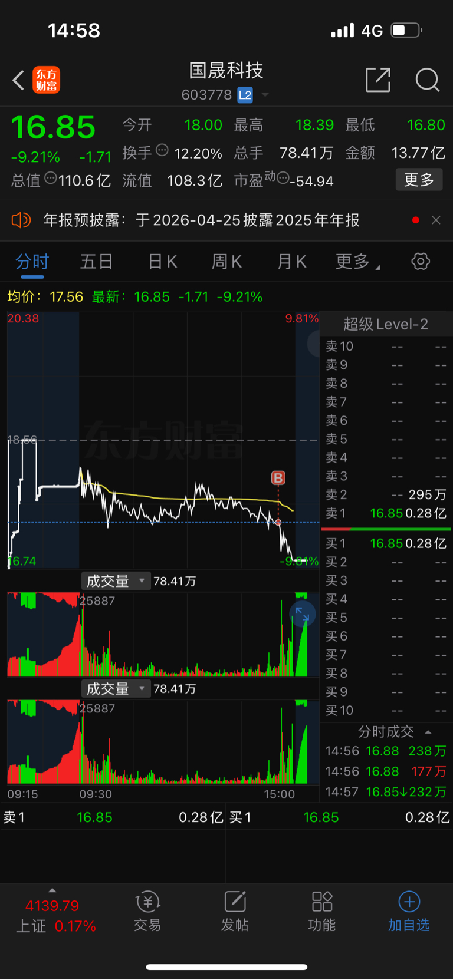
Task: Open the 年报预披露 announcement notice
Action: 201,220
